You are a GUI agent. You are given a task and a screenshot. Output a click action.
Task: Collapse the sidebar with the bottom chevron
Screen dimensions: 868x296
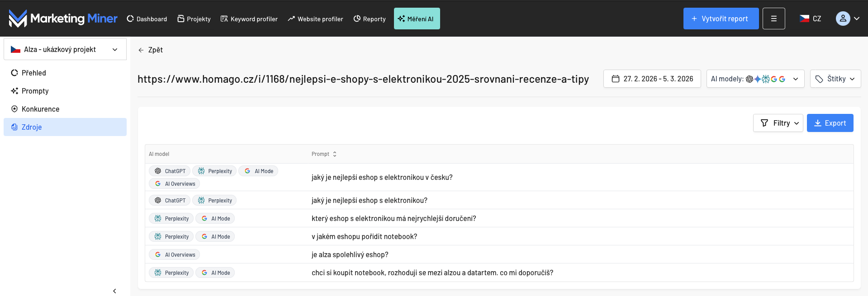114,291
